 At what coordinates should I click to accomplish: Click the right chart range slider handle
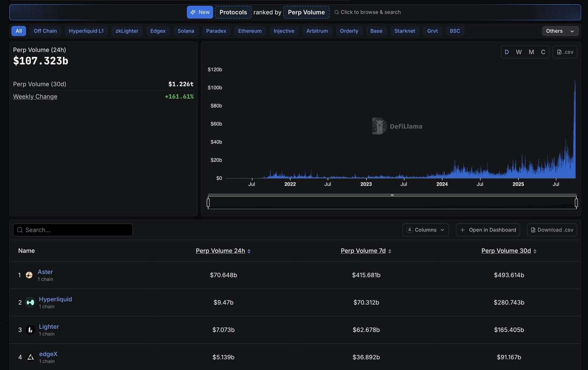pos(576,203)
